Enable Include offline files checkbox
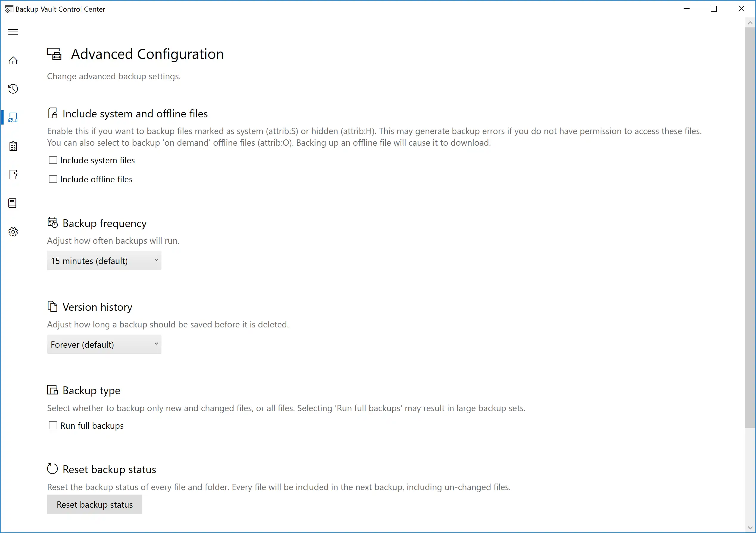 click(53, 179)
